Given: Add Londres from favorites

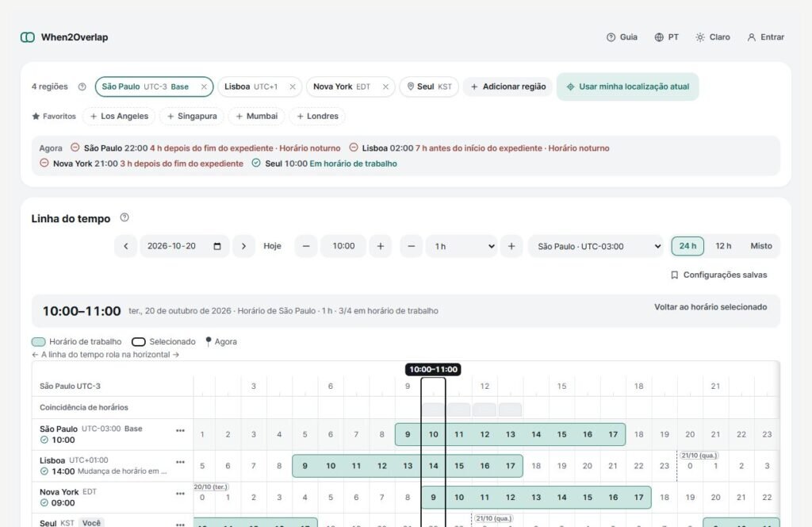Looking at the screenshot, I should (x=317, y=116).
